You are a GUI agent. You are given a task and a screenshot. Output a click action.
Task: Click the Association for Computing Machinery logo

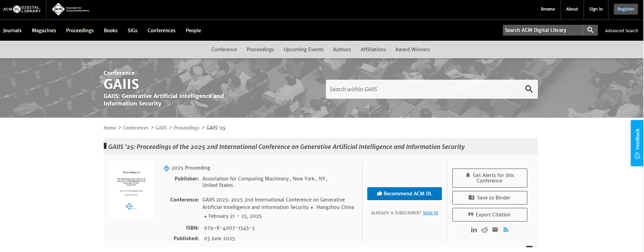[71, 9]
